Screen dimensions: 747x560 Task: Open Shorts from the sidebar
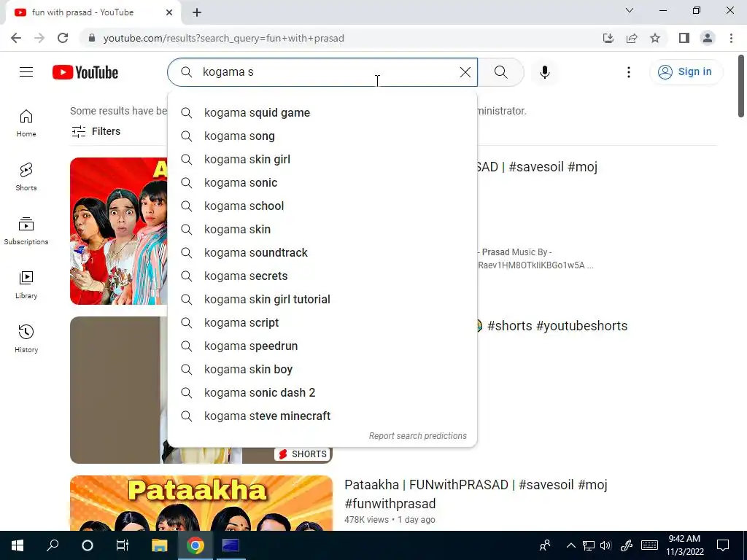coord(26,177)
